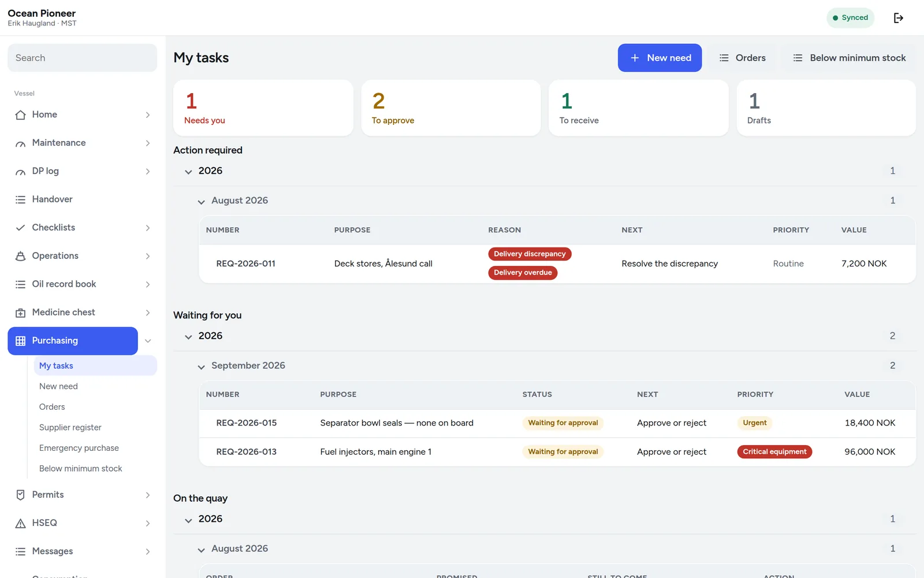Image resolution: width=924 pixels, height=578 pixels.
Task: Click the Maintenance gauge icon
Action: pos(20,143)
